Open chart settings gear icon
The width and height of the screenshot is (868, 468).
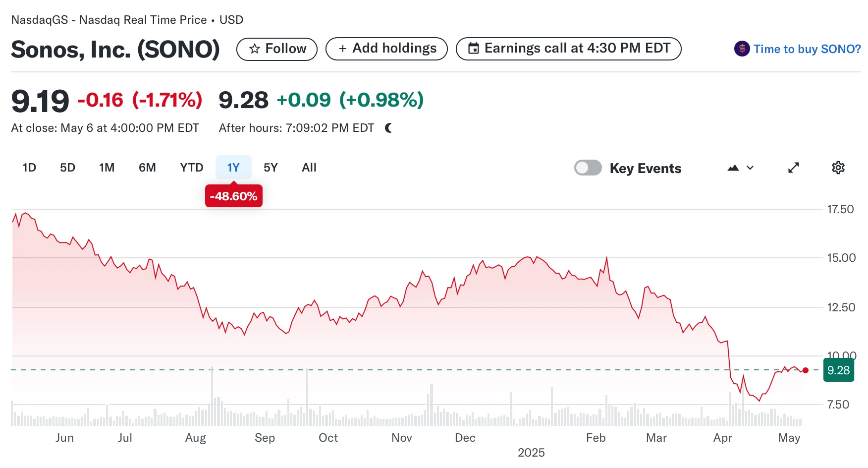coord(838,168)
